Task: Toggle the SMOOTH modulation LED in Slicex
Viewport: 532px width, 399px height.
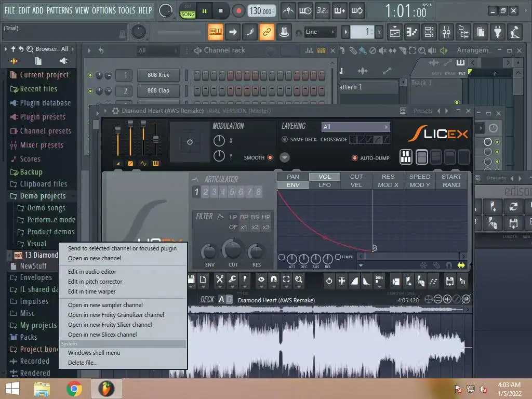Action: [x=270, y=157]
